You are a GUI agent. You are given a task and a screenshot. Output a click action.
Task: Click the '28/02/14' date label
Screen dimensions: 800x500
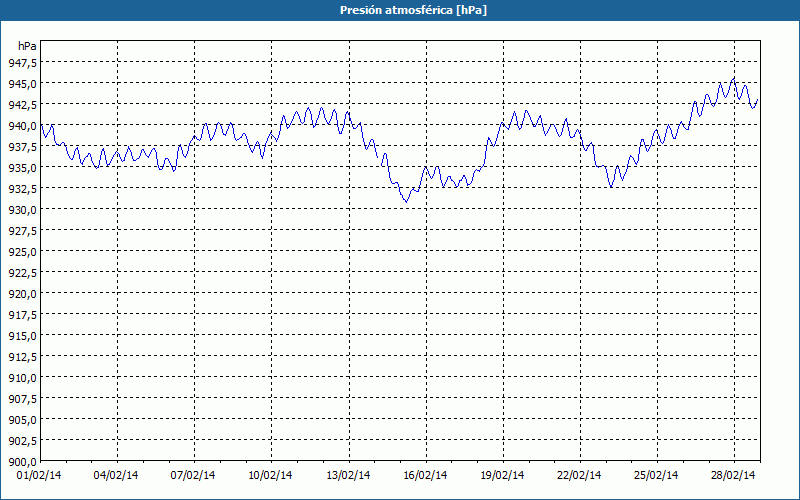[x=733, y=475]
